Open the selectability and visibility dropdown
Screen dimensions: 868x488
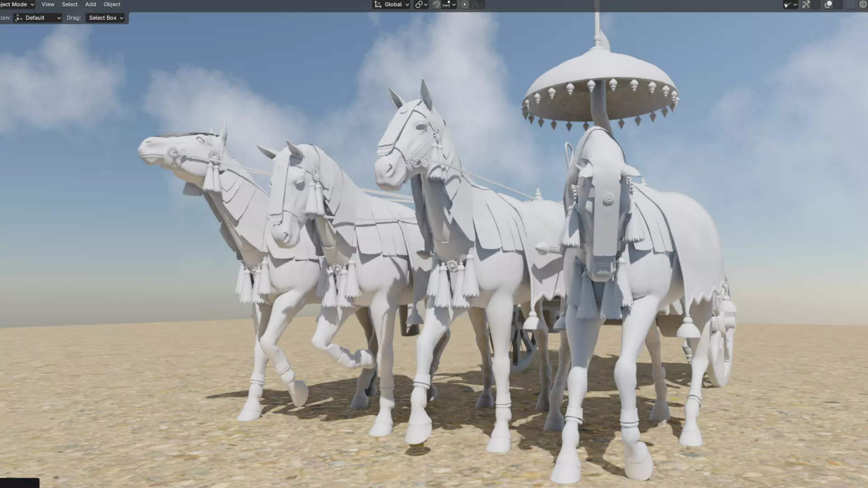point(790,5)
